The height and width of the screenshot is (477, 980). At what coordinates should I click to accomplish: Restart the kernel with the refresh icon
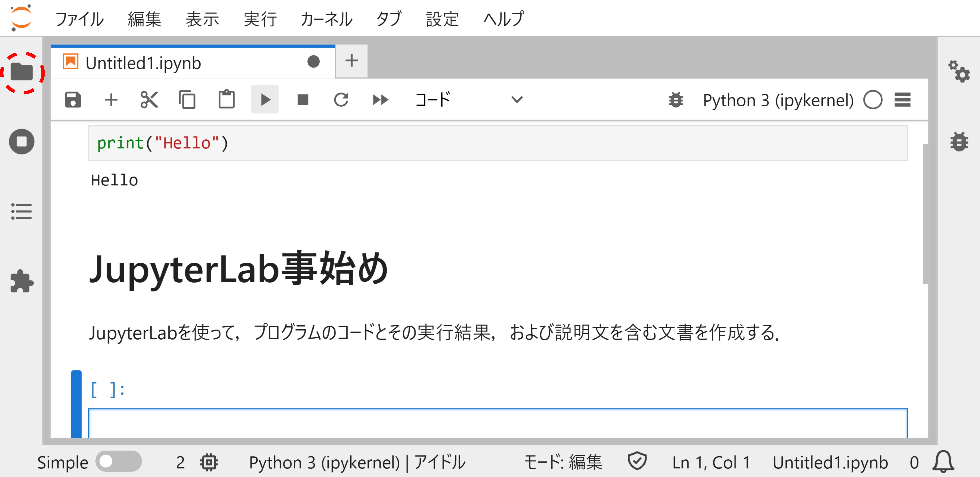(341, 100)
